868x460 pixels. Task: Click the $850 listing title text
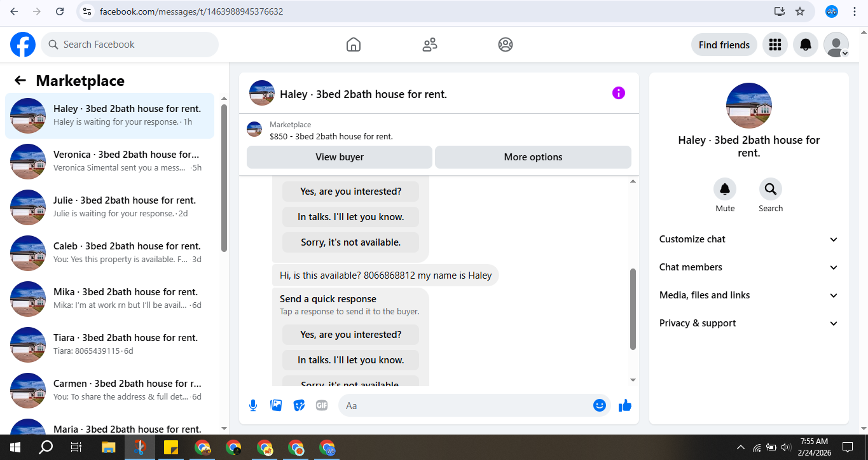tap(331, 136)
